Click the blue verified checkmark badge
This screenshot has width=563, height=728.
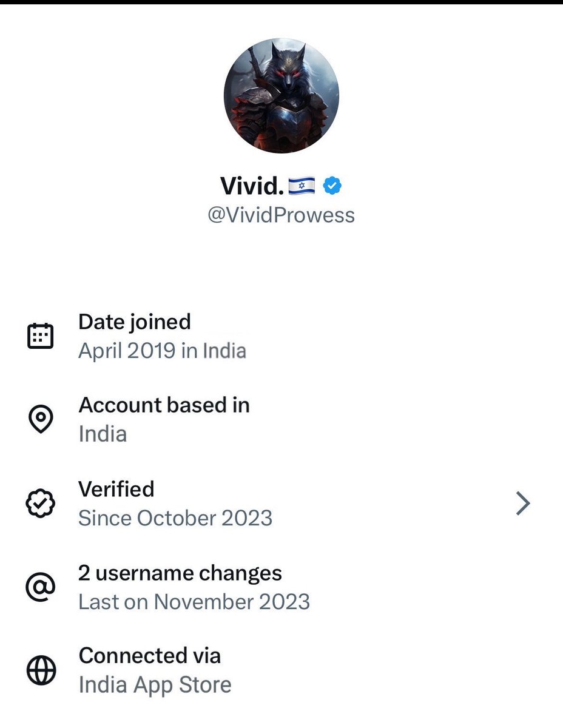click(x=332, y=186)
